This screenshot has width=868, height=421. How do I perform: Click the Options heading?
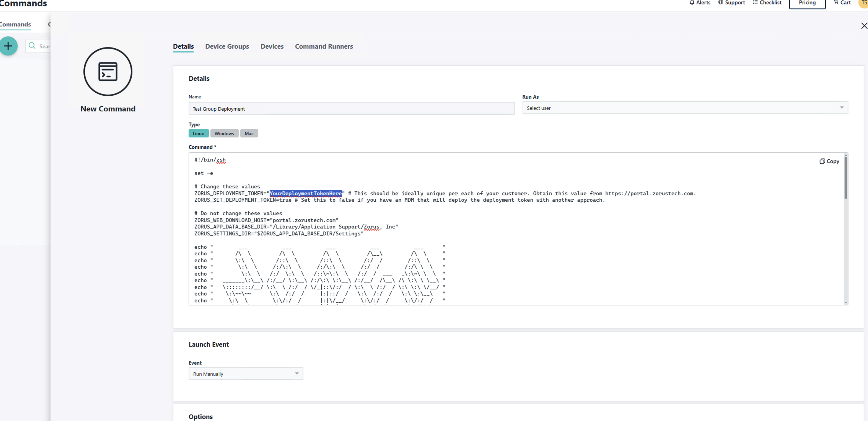point(200,417)
